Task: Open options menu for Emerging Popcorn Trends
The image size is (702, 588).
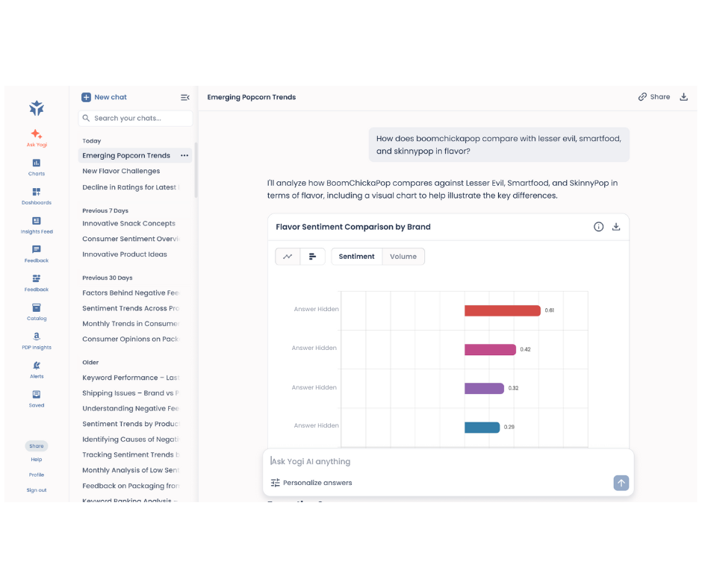Action: 184,155
